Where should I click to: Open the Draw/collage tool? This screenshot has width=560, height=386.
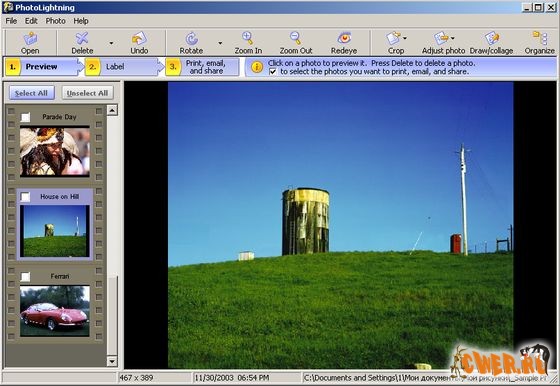[x=492, y=38]
